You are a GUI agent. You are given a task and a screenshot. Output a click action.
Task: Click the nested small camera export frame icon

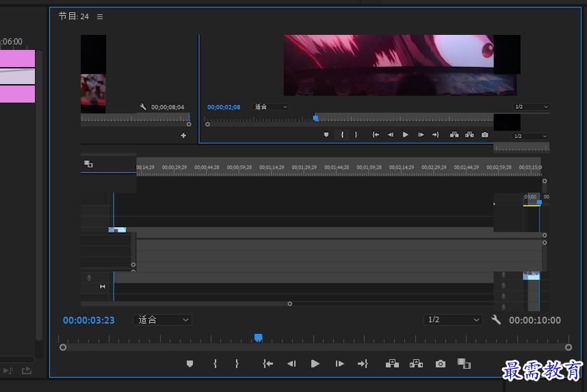click(485, 135)
